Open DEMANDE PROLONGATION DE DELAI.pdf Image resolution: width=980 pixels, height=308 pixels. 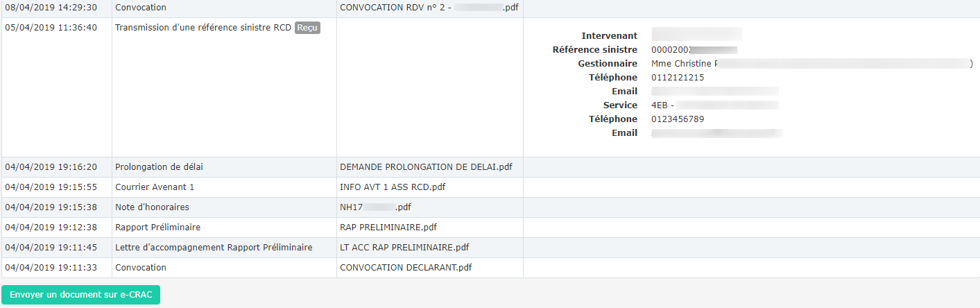[x=426, y=167]
